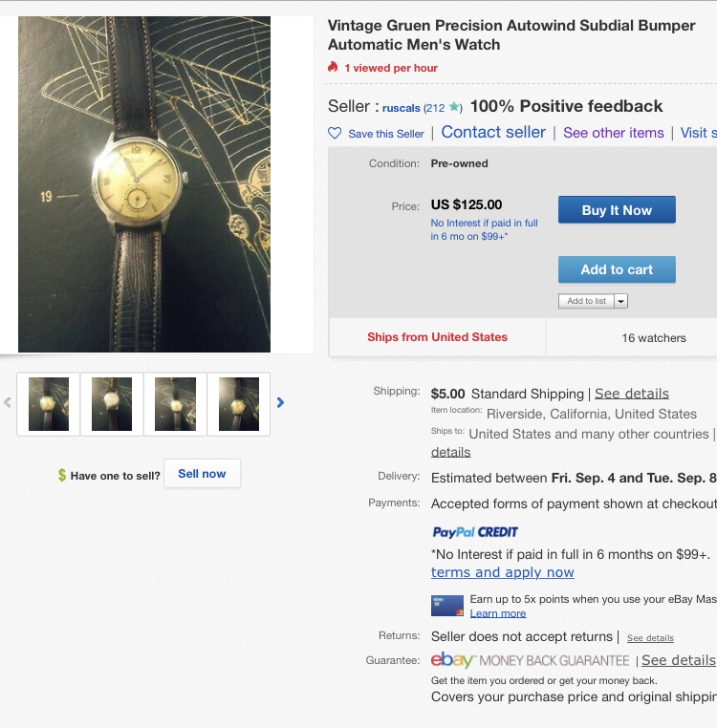
Task: Show next thumbnails with the blue right arrow
Action: (x=280, y=402)
